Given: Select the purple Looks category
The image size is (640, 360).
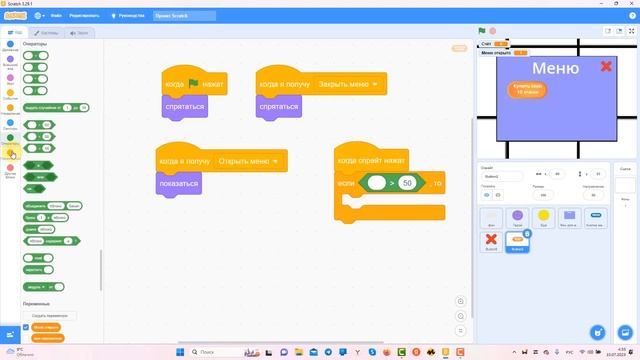Looking at the screenshot, I should tap(10, 60).
